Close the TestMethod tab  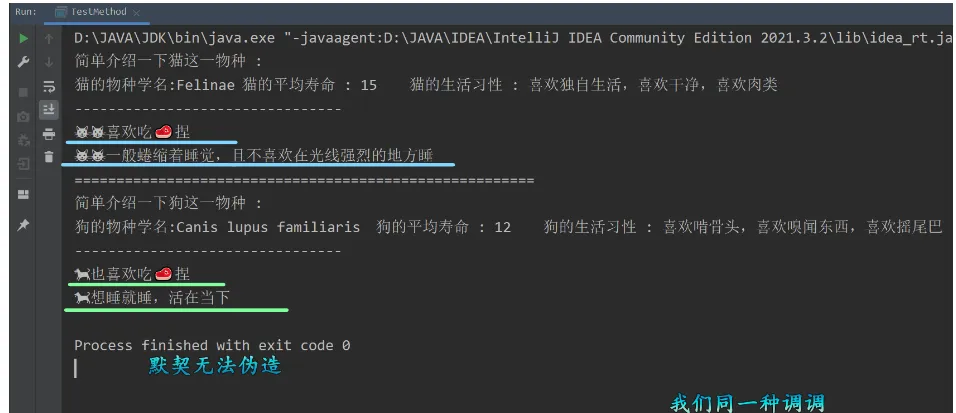135,12
